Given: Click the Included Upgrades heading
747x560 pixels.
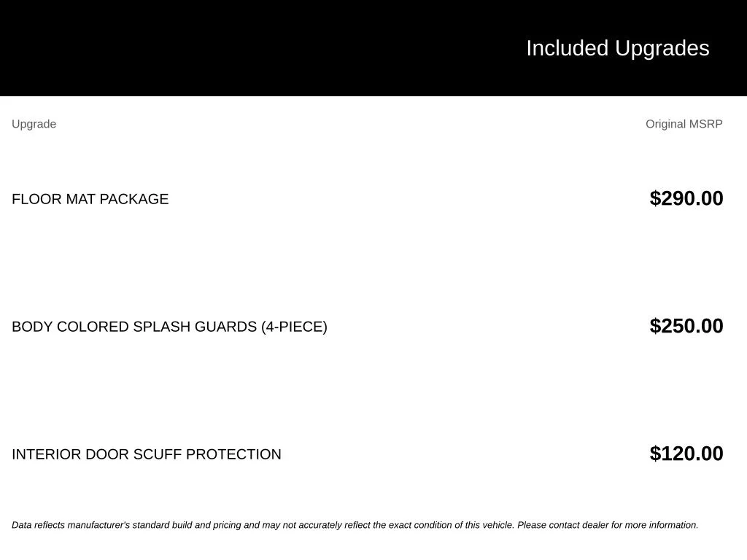Looking at the screenshot, I should pyautogui.click(x=617, y=49).
